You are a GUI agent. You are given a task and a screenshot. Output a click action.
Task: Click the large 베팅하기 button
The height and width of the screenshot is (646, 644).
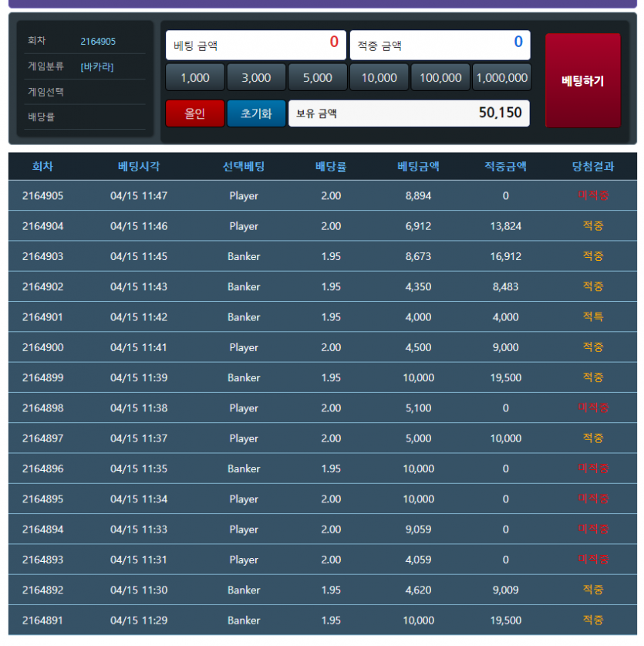(582, 80)
